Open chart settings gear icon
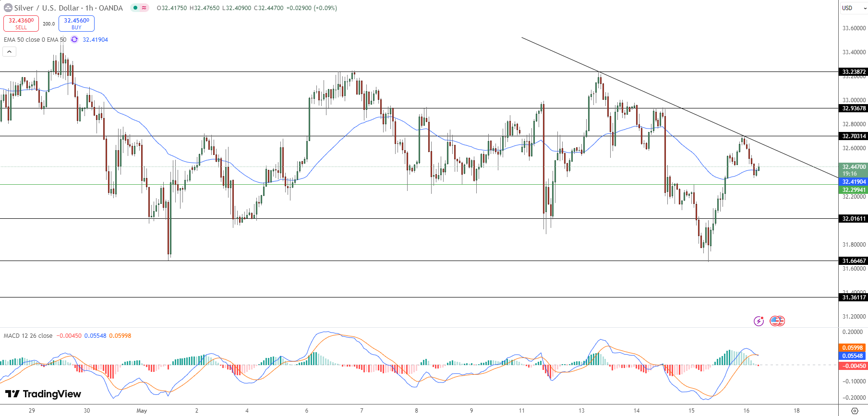 point(855,411)
